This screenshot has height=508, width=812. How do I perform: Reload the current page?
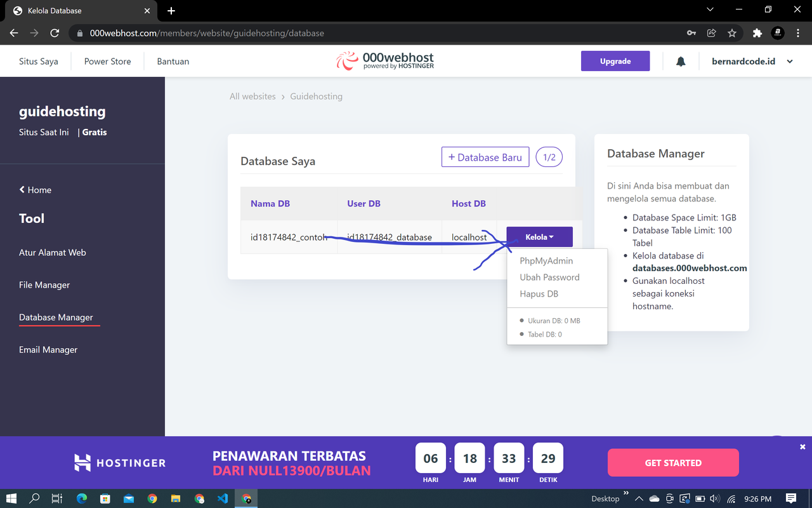(x=55, y=33)
